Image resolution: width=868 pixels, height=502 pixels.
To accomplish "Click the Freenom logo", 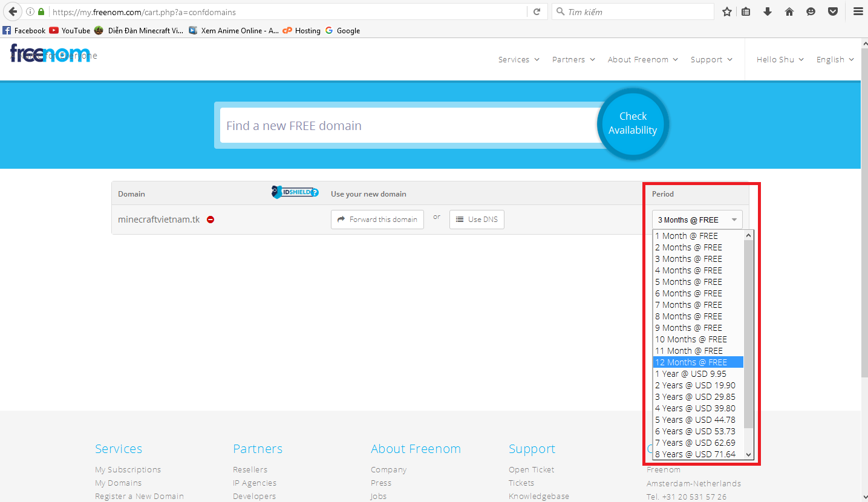I will point(50,54).
